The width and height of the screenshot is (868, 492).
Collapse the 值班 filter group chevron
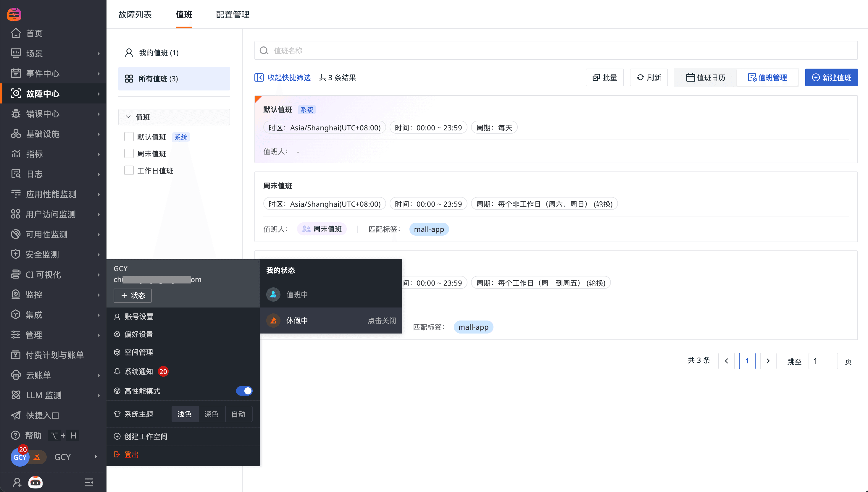128,117
